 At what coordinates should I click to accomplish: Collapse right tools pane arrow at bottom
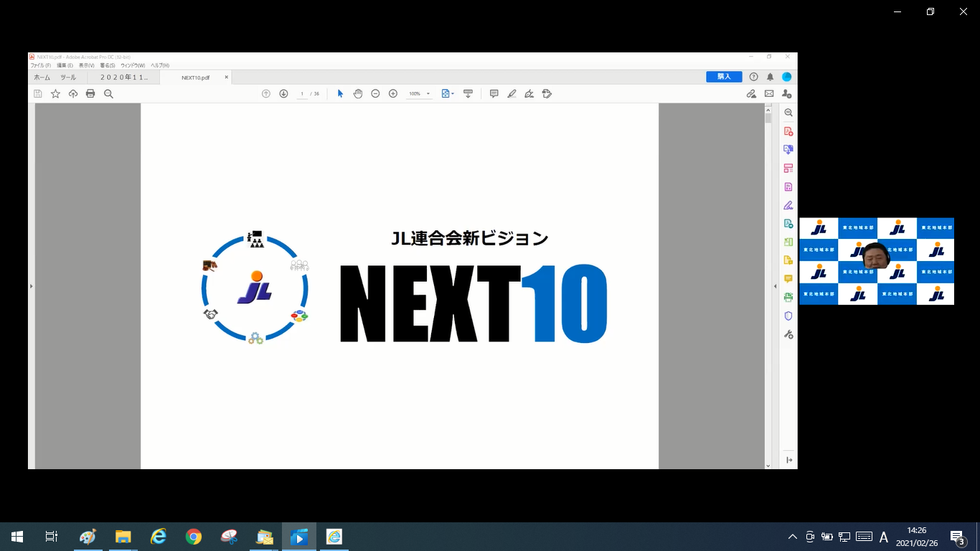pos(789,460)
